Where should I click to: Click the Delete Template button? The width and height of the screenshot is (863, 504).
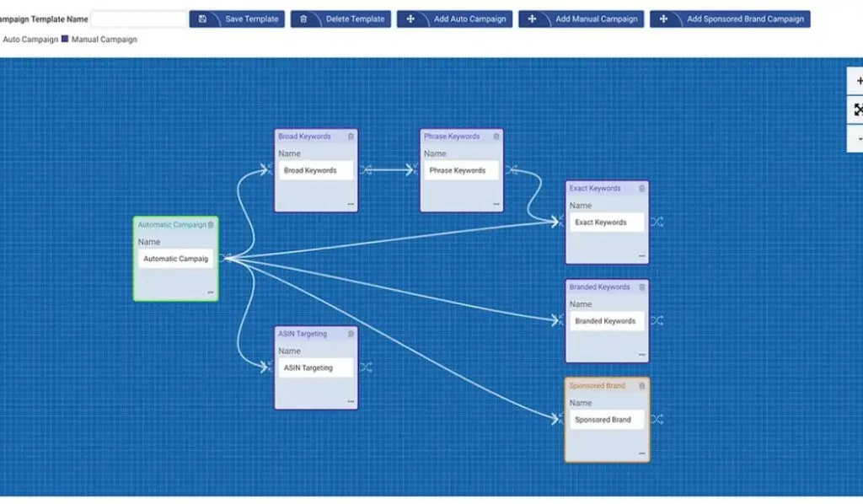click(x=340, y=19)
